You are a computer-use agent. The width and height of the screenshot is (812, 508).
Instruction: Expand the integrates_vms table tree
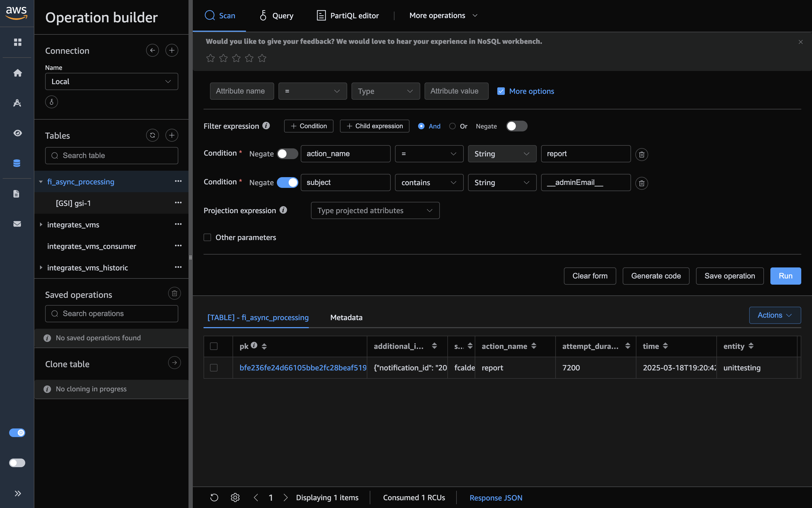pyautogui.click(x=41, y=224)
